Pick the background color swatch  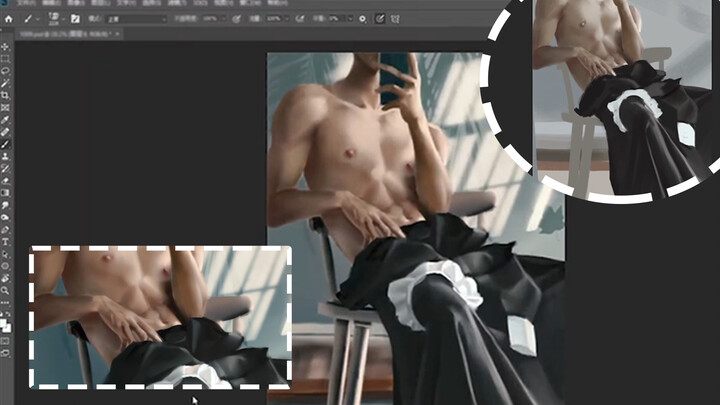pos(7,328)
